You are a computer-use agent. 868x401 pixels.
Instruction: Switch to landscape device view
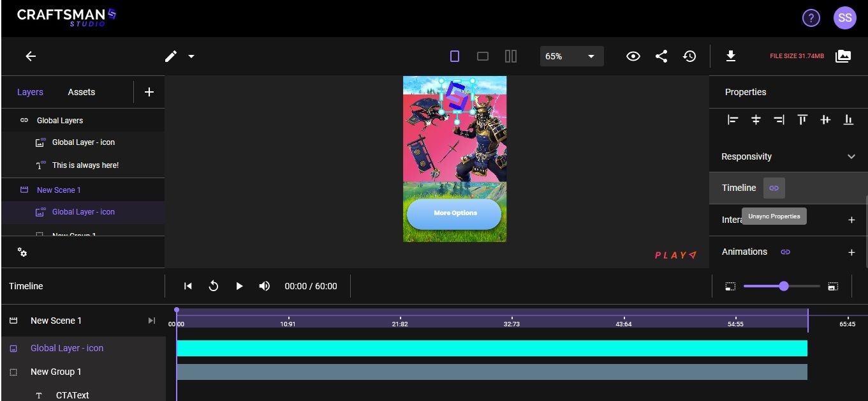pyautogui.click(x=483, y=56)
